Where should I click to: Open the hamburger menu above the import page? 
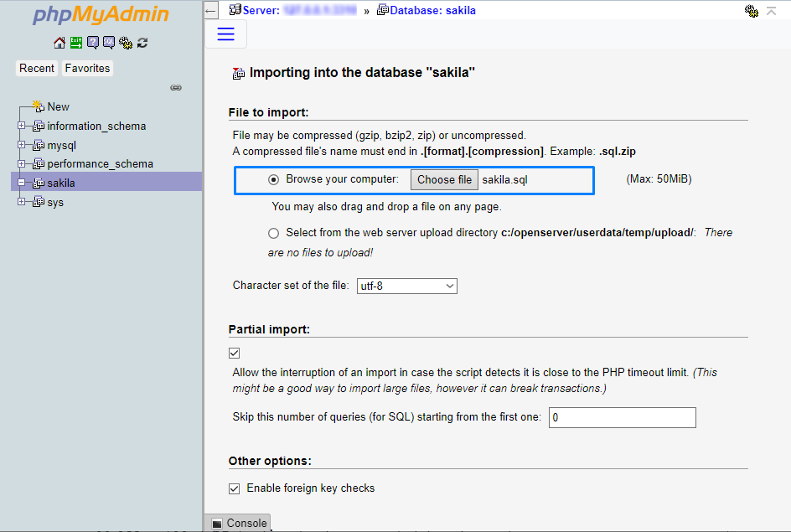pyautogui.click(x=225, y=34)
